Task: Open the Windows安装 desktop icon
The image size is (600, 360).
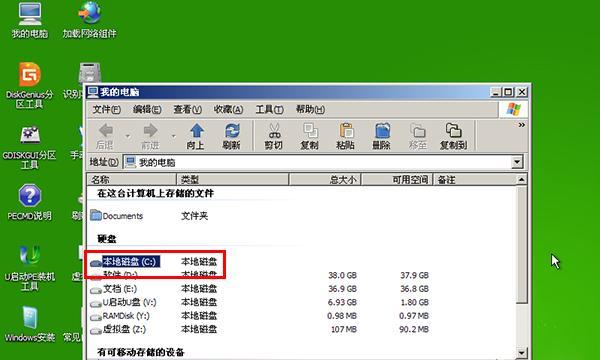Action: (x=29, y=324)
